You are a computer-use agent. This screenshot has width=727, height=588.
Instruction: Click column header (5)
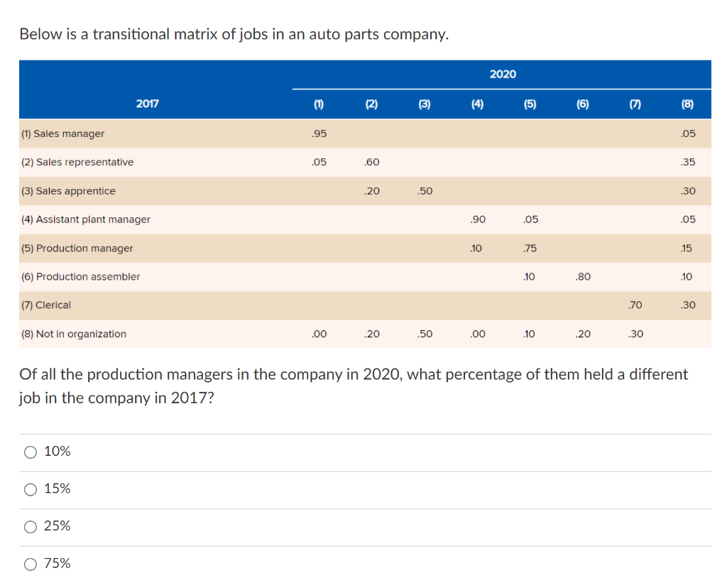[530, 104]
